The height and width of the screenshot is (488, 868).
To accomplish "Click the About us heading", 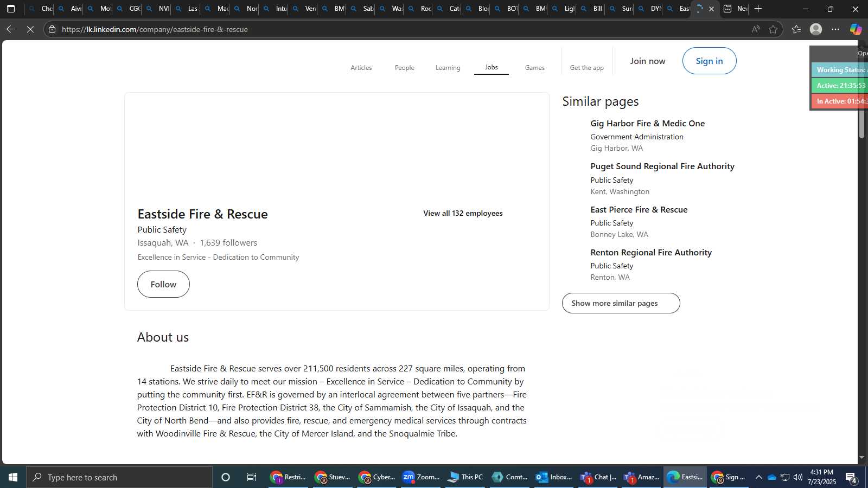I will point(163,337).
